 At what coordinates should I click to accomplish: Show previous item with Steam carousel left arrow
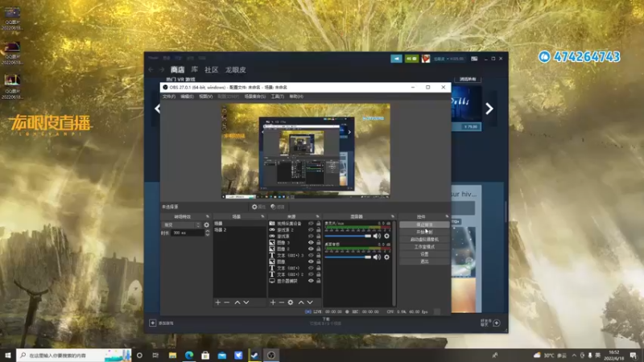(157, 109)
